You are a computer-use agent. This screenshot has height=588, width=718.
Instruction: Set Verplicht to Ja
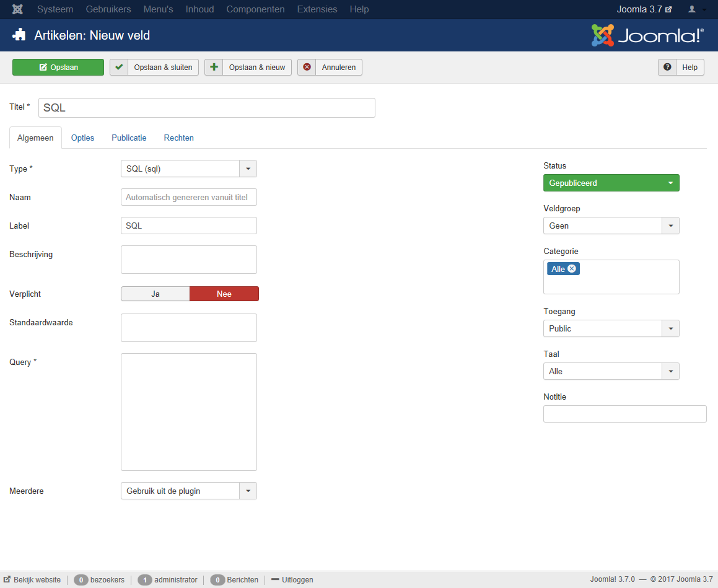tap(155, 294)
